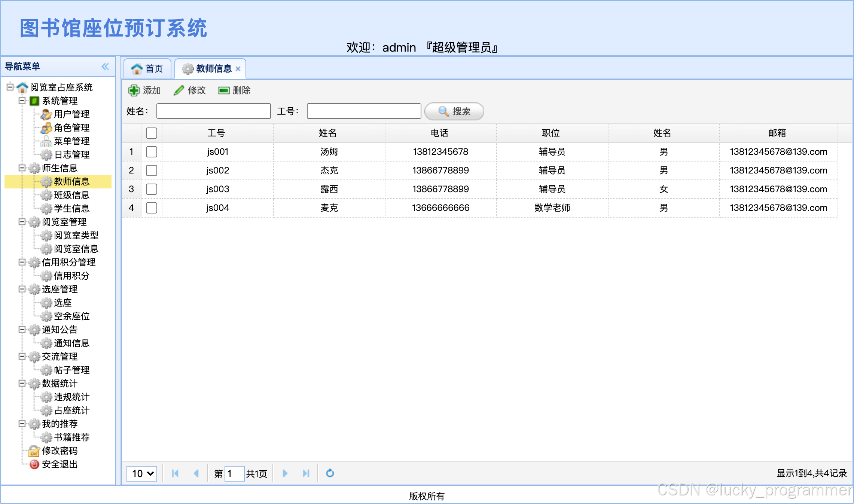
Task: Check the row for js001 汤姆
Action: coord(152,152)
